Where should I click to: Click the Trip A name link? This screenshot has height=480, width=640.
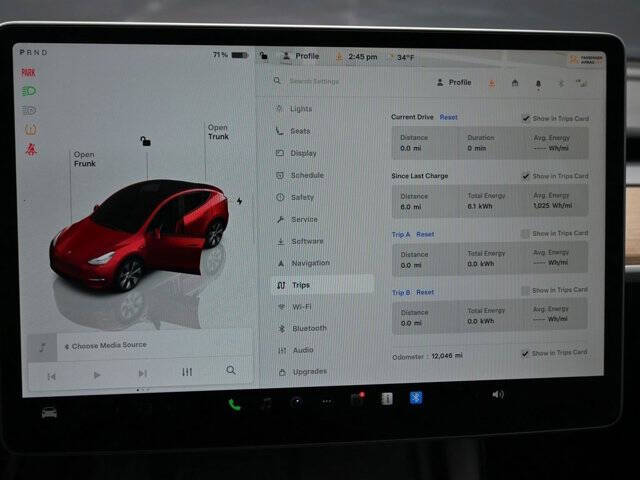point(401,235)
